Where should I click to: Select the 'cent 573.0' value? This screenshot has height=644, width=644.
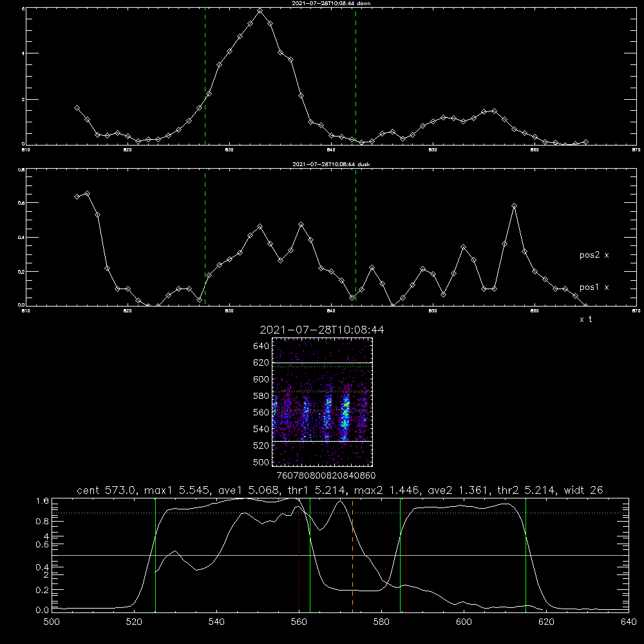pyautogui.click(x=107, y=490)
